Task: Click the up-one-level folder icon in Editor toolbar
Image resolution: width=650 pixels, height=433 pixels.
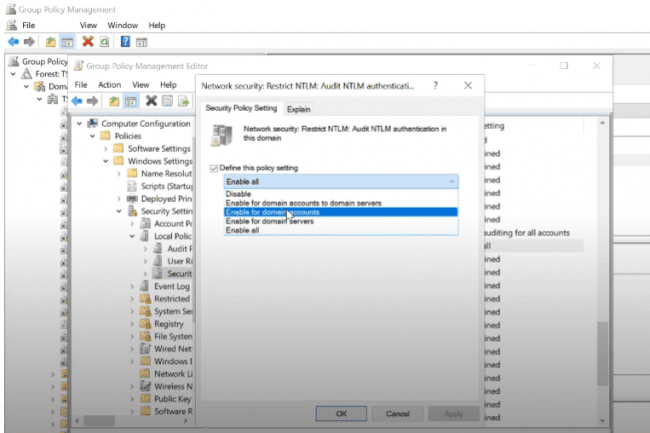Action: (x=115, y=101)
